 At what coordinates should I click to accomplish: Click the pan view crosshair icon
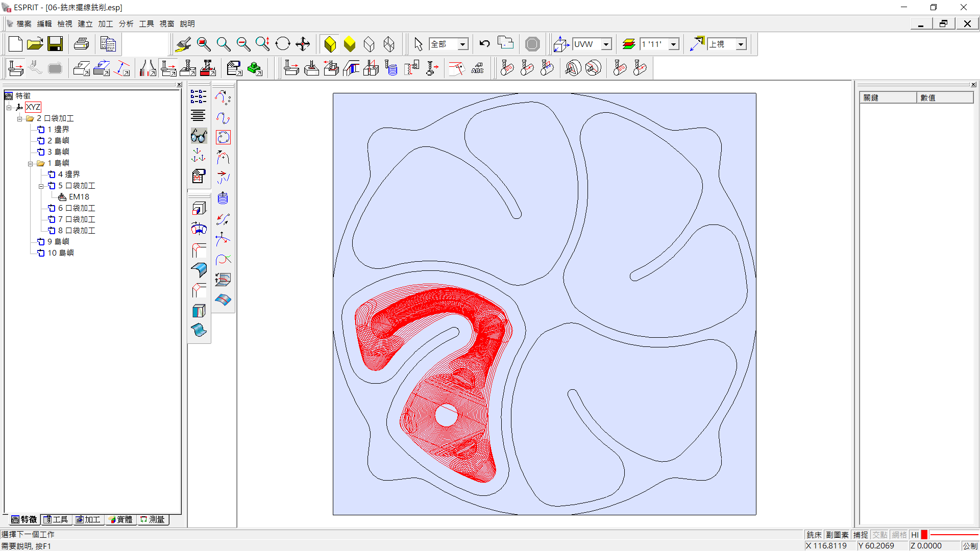click(303, 44)
